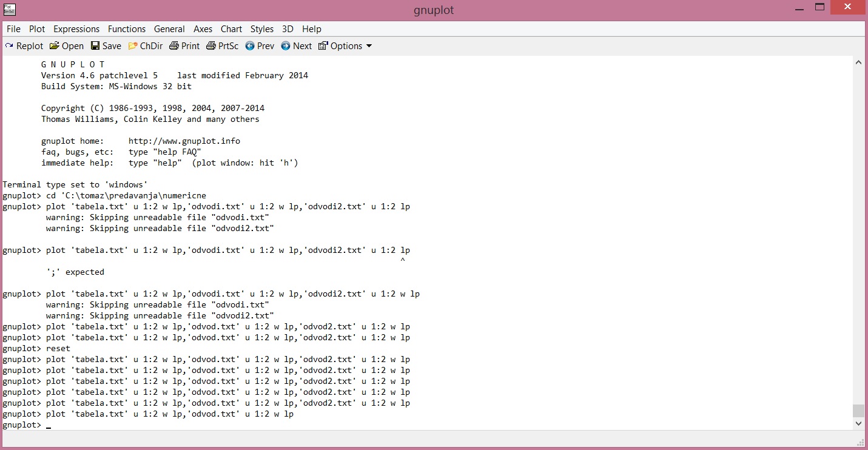868x450 pixels.
Task: Click the 'immediate help:' line
Action: tap(170, 163)
